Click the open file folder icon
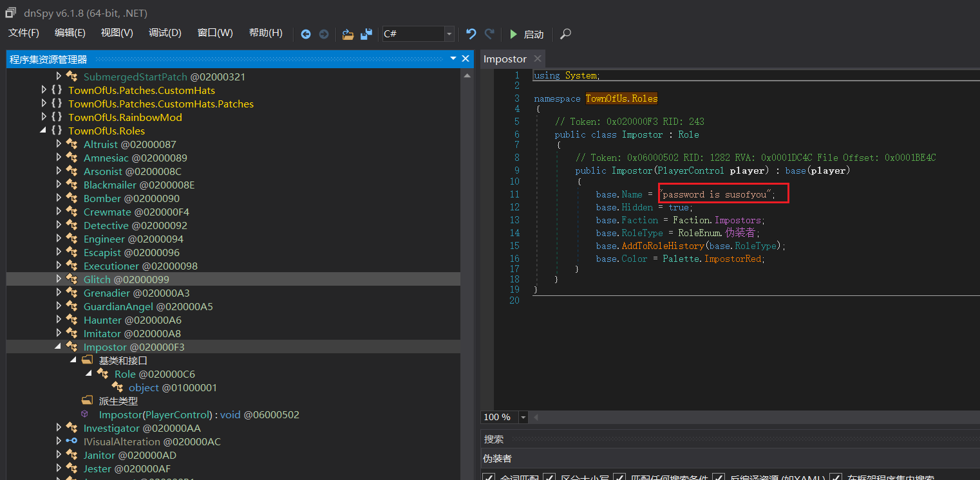980x480 pixels. (x=348, y=34)
